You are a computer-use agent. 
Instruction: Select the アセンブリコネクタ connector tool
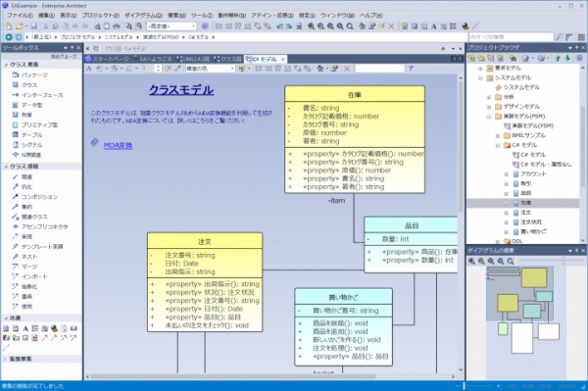point(40,226)
